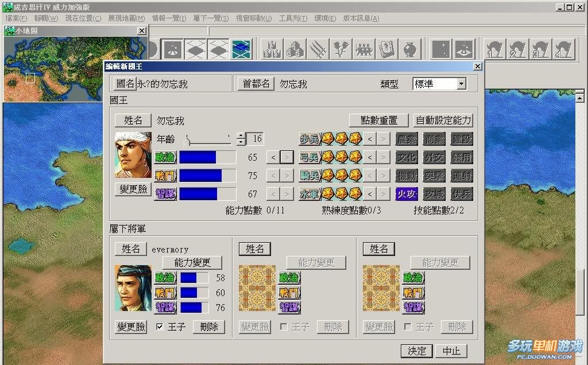Toggle the 建設 construction skill
Viewport: 588px width, 365px height.
pos(462,139)
